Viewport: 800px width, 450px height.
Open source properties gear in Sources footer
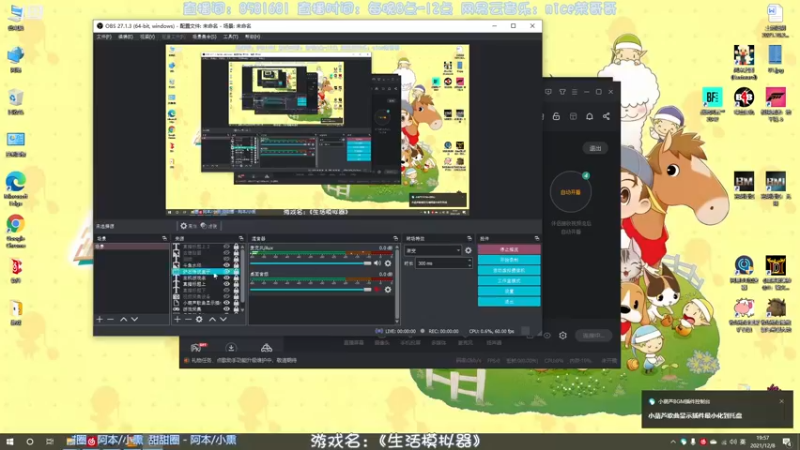(199, 319)
